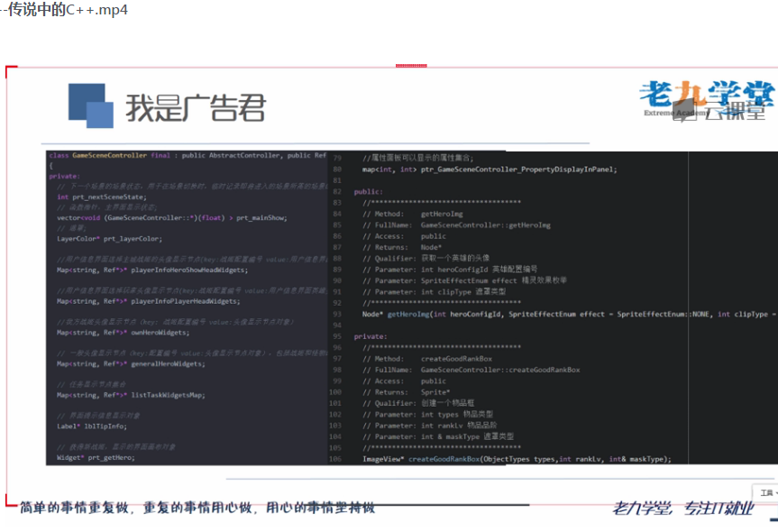Click the 老九学堂, 专注IT就业 footer text
The height and width of the screenshot is (532, 778).
[683, 509]
